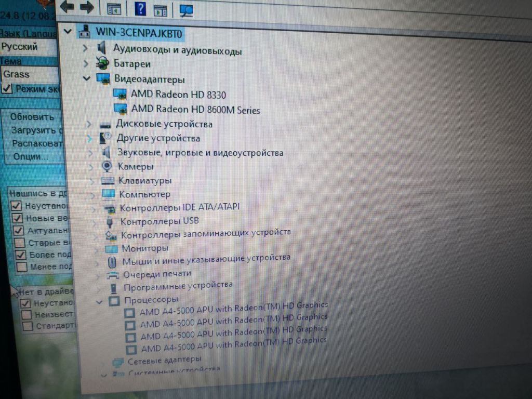This screenshot has height=399, width=532.
Task: Click the mouse icon for Мыши и иные указывающие устройства
Action: coord(112,262)
